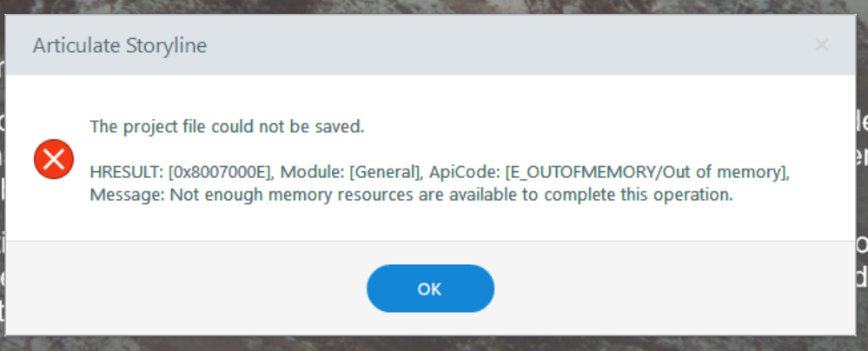Click the "Articulate Storyline" dialog title

120,46
